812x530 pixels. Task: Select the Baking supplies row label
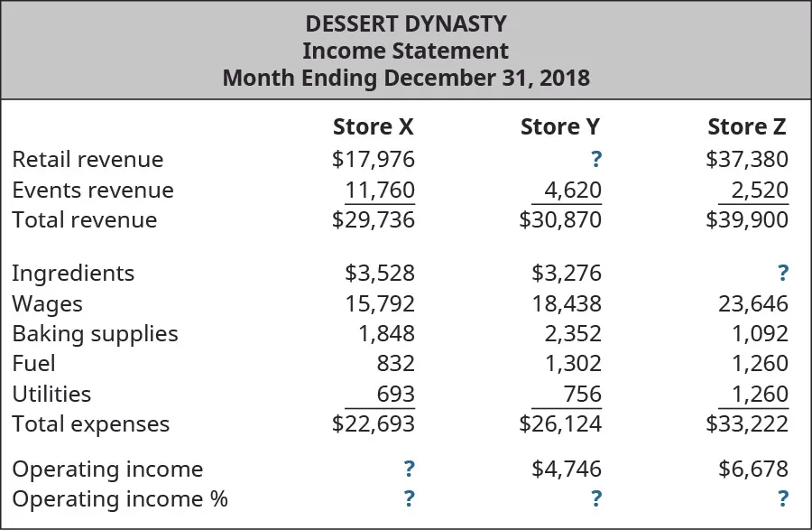point(95,334)
